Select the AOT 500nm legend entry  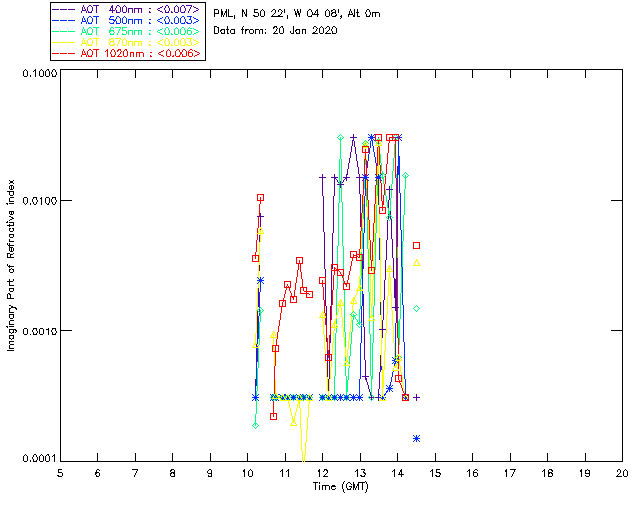point(127,20)
